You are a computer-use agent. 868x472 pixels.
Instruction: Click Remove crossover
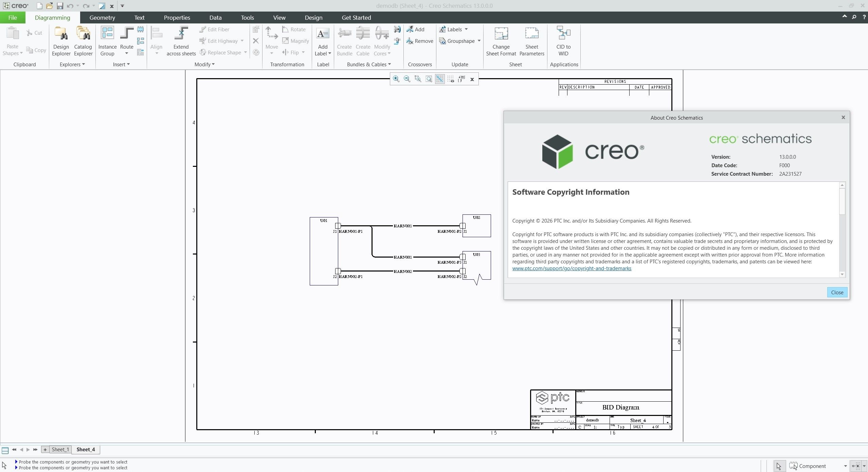(x=420, y=41)
